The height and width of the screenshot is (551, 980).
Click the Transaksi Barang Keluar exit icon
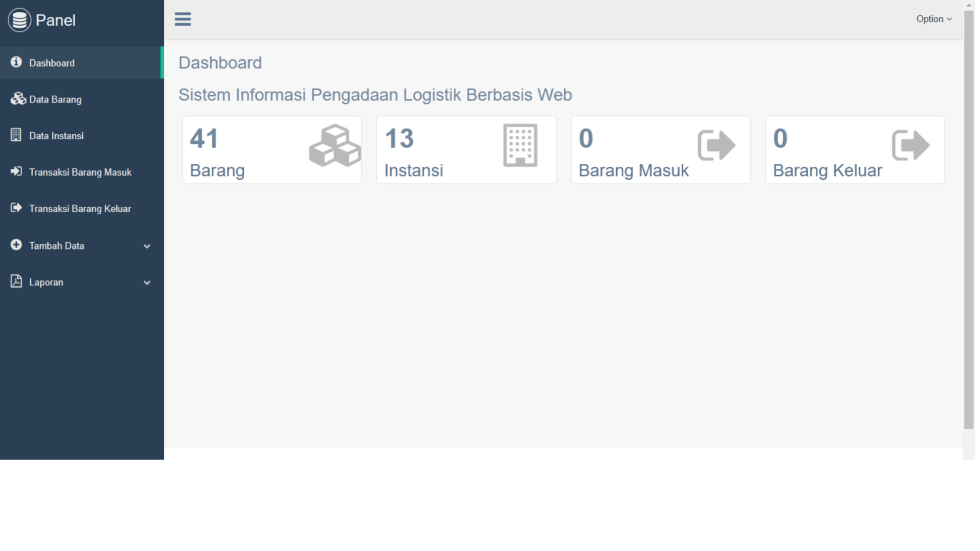pyautogui.click(x=16, y=207)
